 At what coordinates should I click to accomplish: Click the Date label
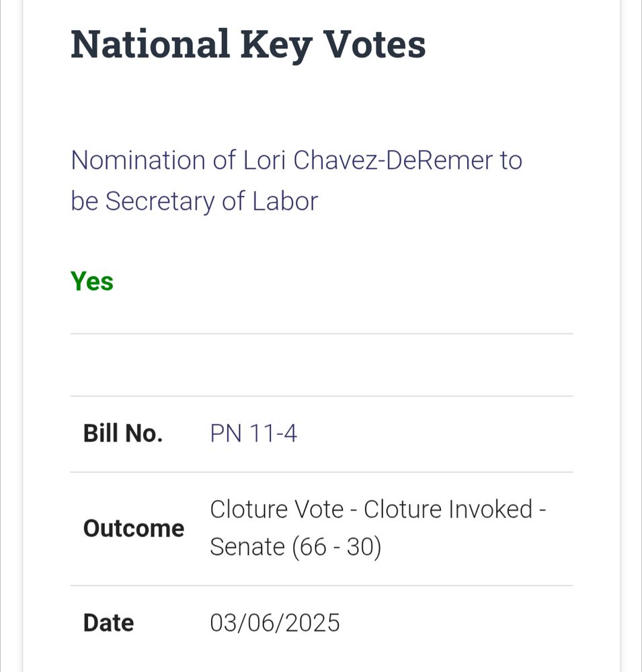(108, 623)
